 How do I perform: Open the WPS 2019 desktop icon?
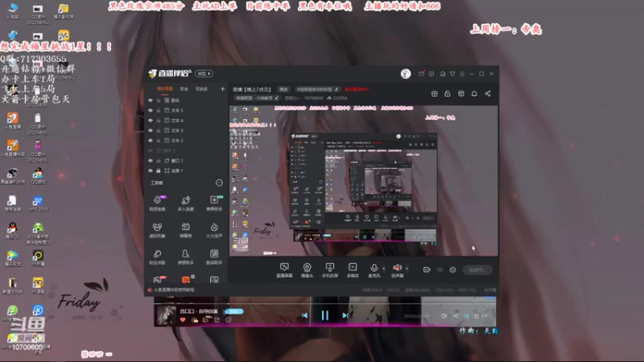[38, 204]
